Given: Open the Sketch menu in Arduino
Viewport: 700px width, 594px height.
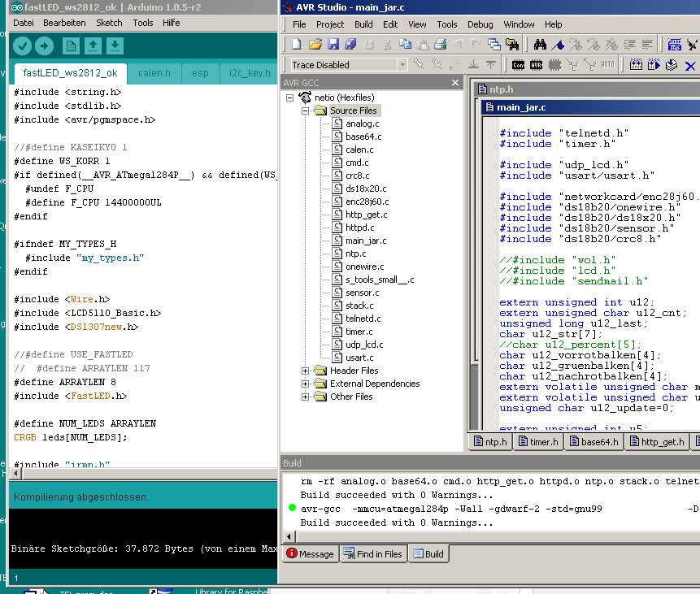Looking at the screenshot, I should pos(109,23).
